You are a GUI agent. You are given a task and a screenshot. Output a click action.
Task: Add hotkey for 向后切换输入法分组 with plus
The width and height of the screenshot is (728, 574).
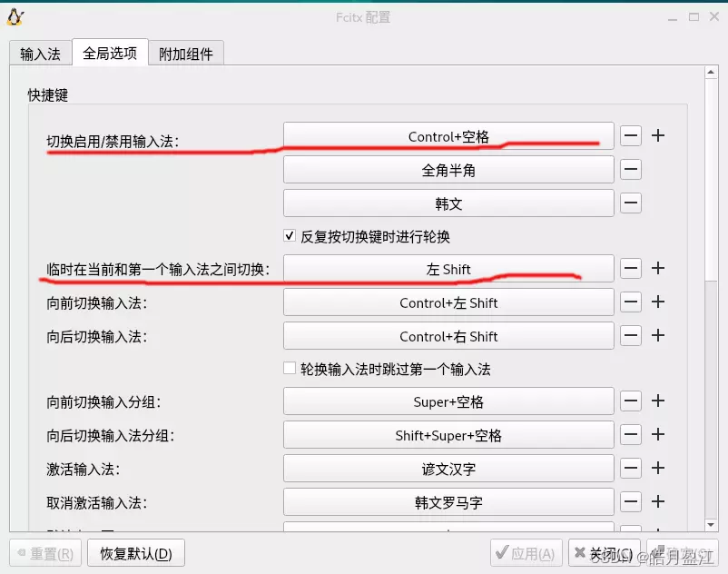tap(658, 434)
